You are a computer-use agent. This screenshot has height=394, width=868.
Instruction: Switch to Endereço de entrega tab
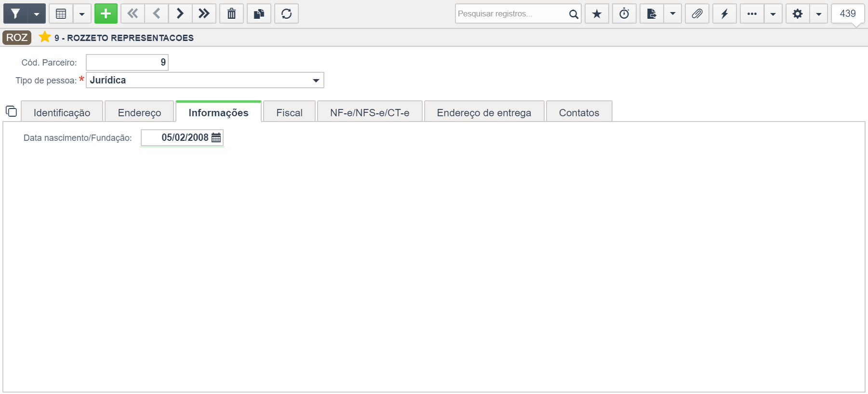[484, 111]
